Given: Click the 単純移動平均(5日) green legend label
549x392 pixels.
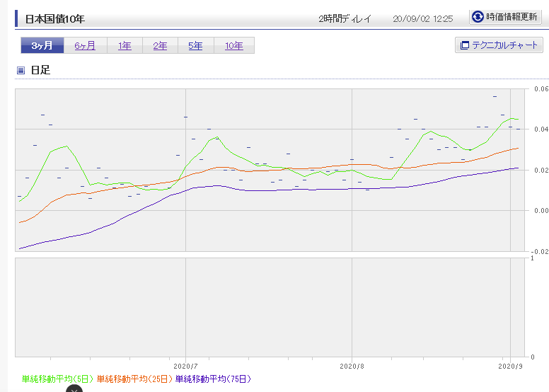Looking at the screenshot, I should [x=58, y=379].
